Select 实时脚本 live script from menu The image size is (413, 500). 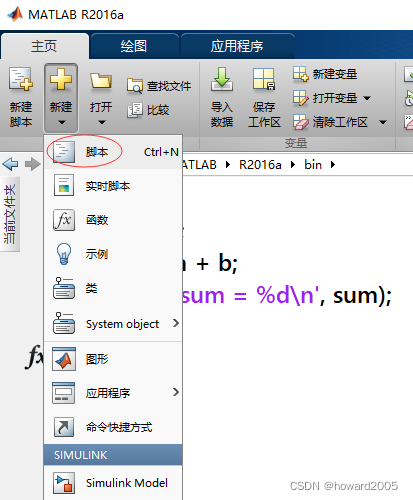coord(113,186)
